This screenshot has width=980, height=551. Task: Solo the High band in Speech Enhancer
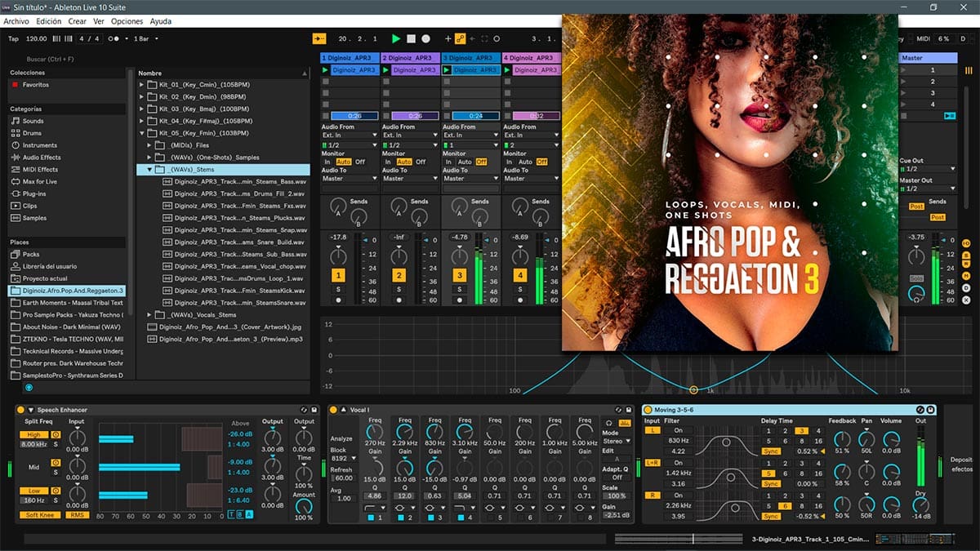[56, 444]
